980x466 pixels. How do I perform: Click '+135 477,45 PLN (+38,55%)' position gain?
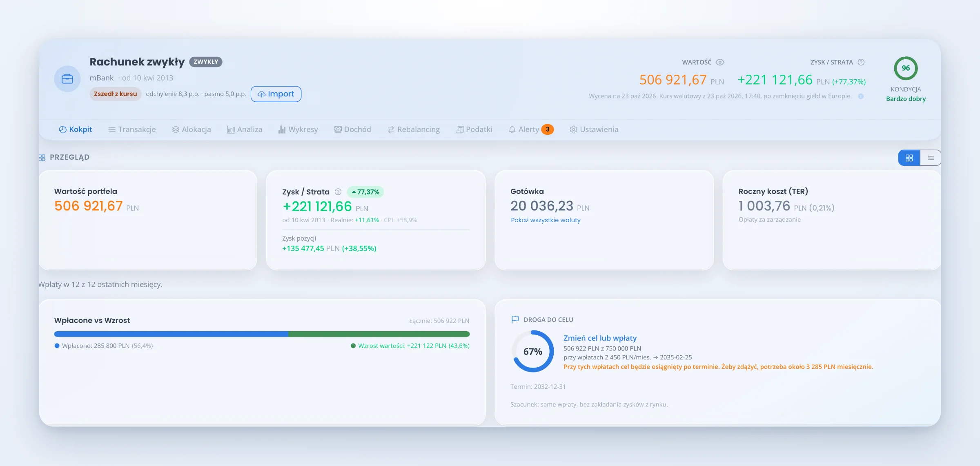(x=330, y=249)
